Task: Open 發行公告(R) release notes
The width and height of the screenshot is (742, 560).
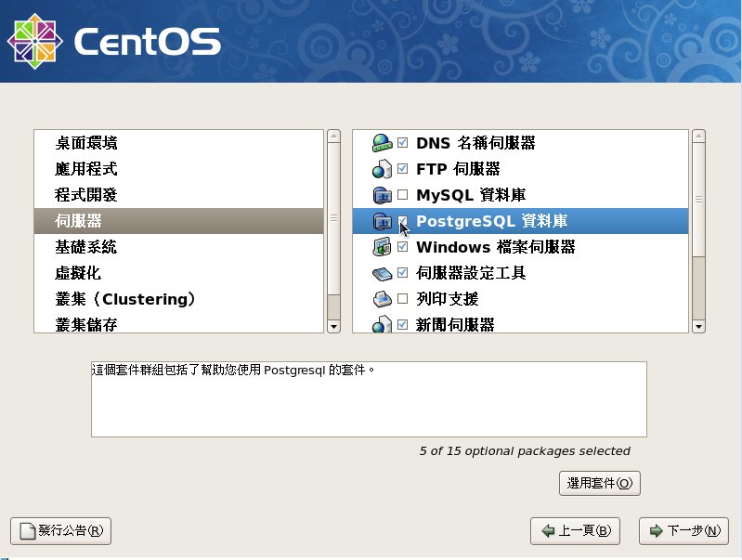Action: click(60, 530)
